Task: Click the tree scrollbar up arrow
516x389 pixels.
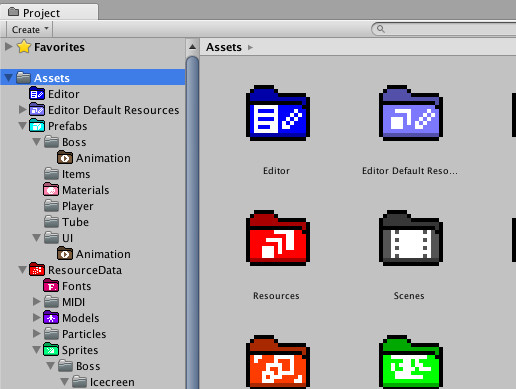Action: coord(192,47)
